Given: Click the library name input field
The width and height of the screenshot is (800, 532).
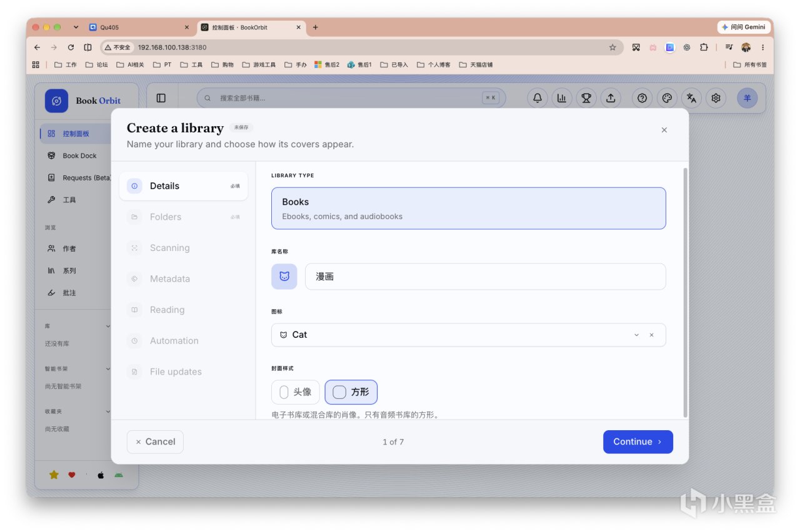Looking at the screenshot, I should (486, 277).
